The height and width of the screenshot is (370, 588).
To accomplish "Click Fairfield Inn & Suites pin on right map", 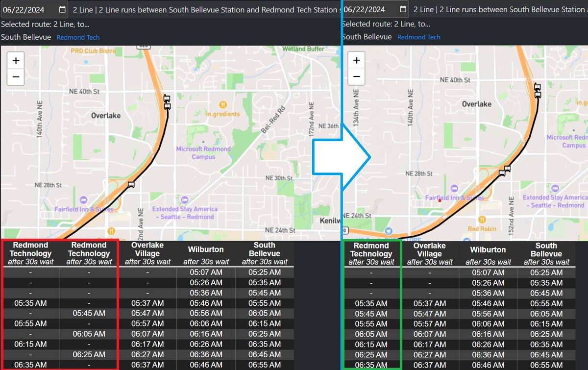I will (453, 189).
